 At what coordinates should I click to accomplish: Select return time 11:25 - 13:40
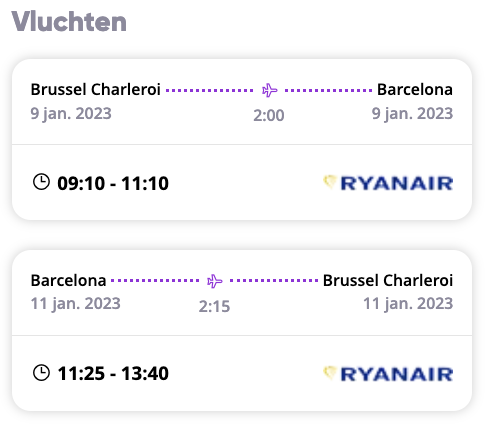point(113,373)
